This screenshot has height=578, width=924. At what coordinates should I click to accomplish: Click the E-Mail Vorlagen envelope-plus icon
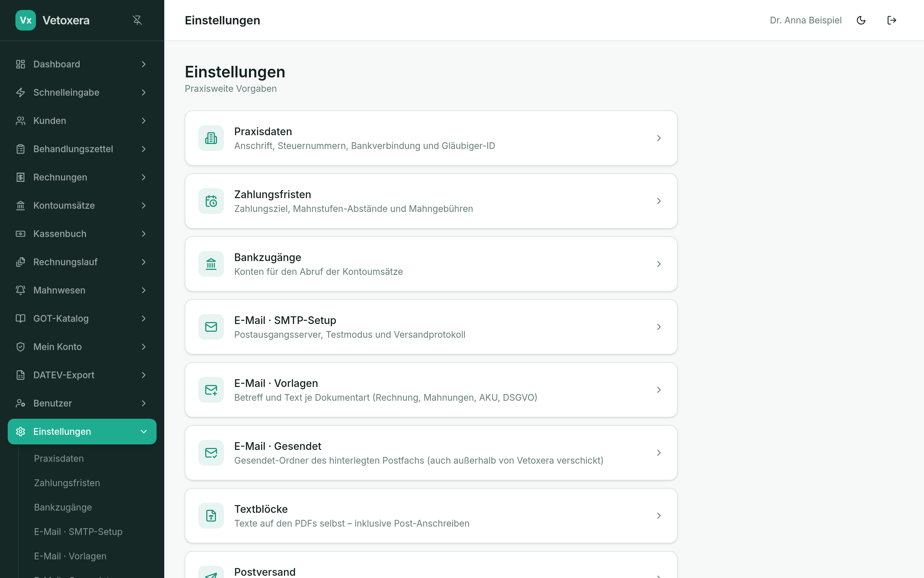pos(211,390)
